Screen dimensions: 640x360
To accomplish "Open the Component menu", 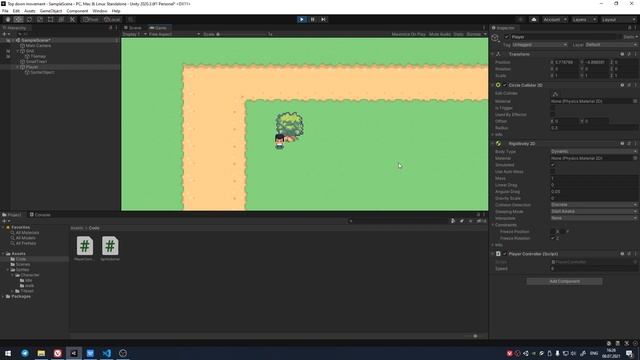I will pyautogui.click(x=77, y=11).
